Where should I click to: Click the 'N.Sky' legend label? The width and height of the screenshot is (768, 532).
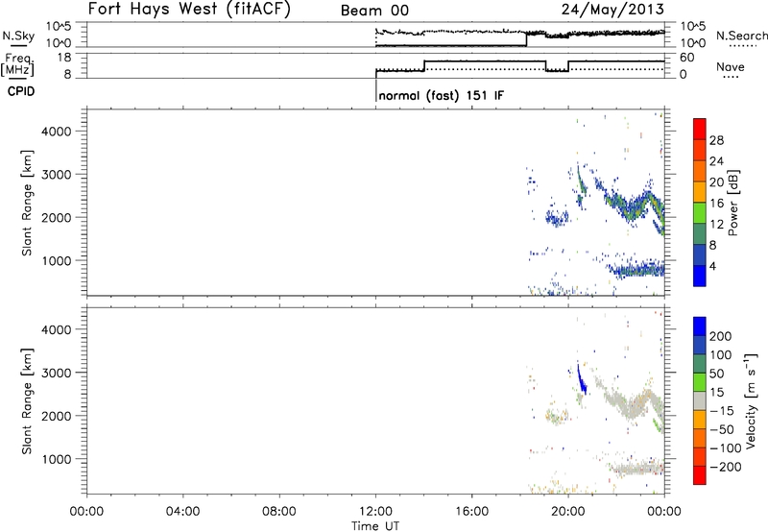18,36
